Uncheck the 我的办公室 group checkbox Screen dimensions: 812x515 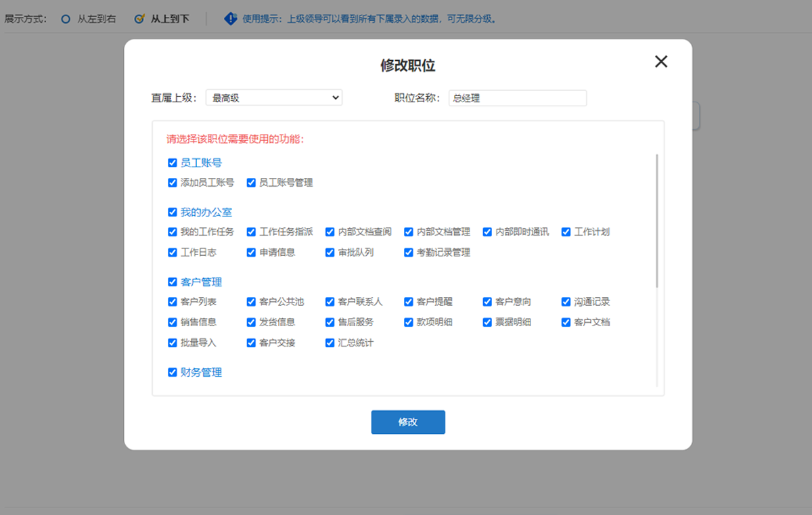click(173, 212)
